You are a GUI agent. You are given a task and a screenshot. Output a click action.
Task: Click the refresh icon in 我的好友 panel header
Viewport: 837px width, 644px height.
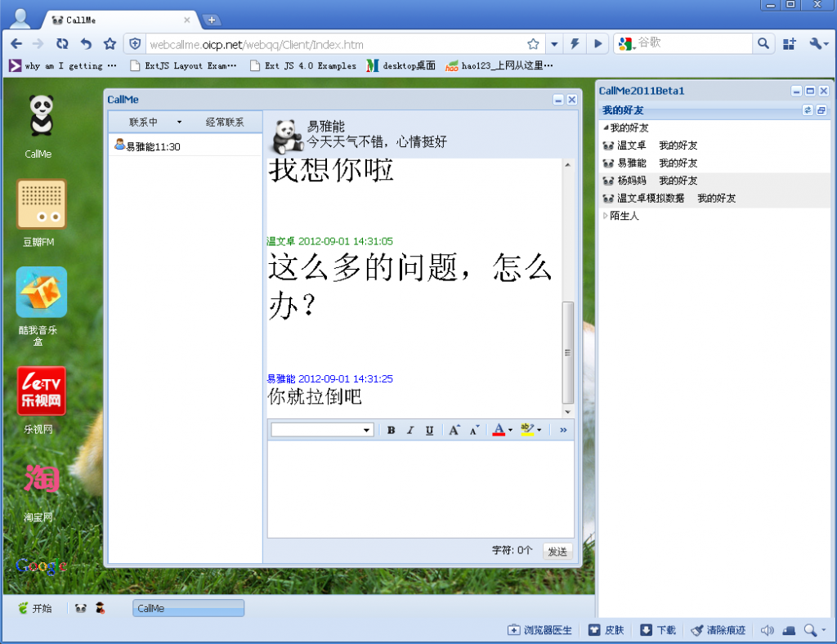[x=808, y=110]
